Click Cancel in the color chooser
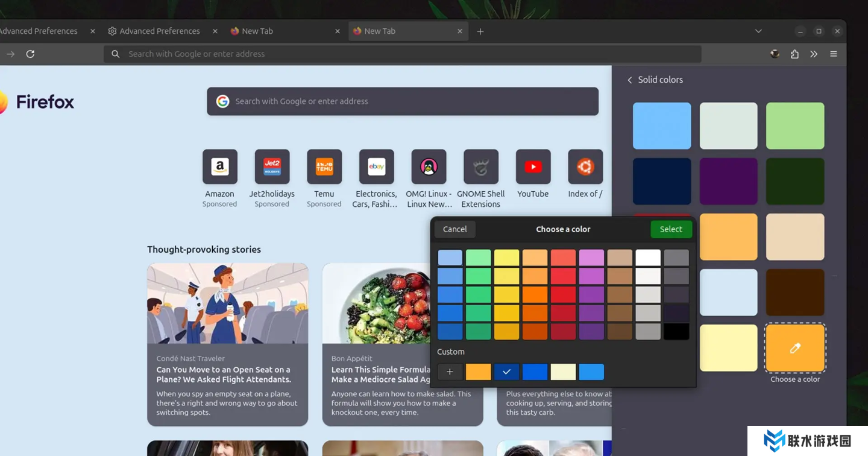The image size is (868, 456). 454,229
